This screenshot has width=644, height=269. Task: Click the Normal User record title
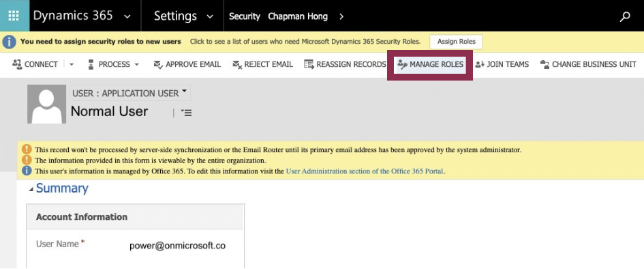point(109,111)
